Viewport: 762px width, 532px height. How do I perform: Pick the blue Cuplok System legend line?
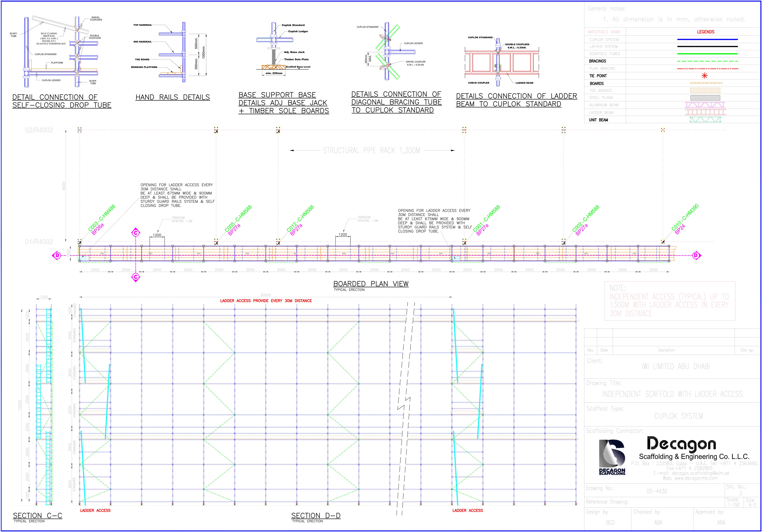point(707,39)
